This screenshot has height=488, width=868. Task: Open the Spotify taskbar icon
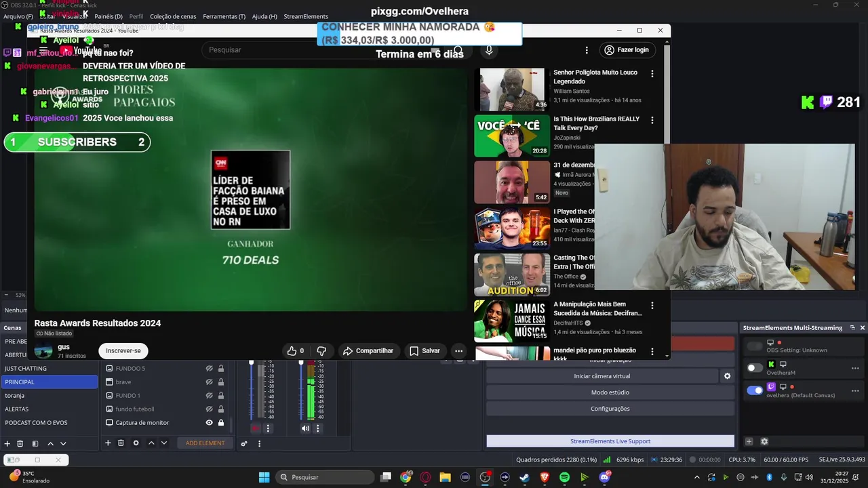pyautogui.click(x=564, y=477)
